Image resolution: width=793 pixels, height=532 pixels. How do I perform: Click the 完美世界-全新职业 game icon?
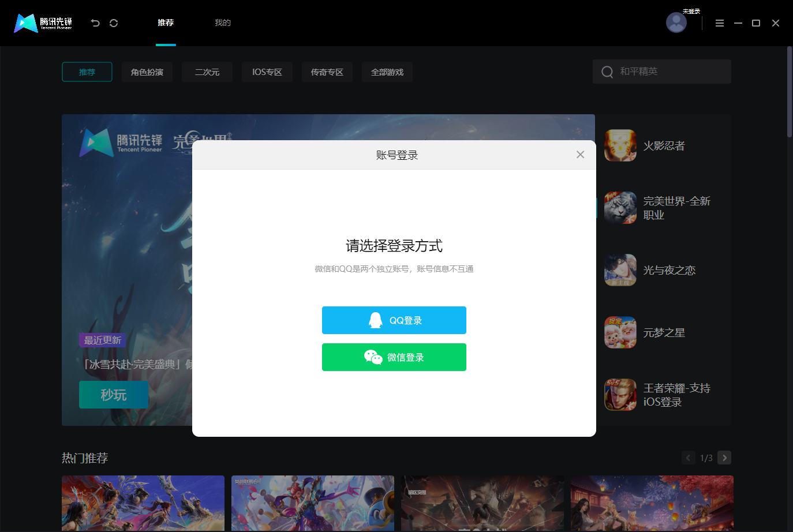click(620, 207)
